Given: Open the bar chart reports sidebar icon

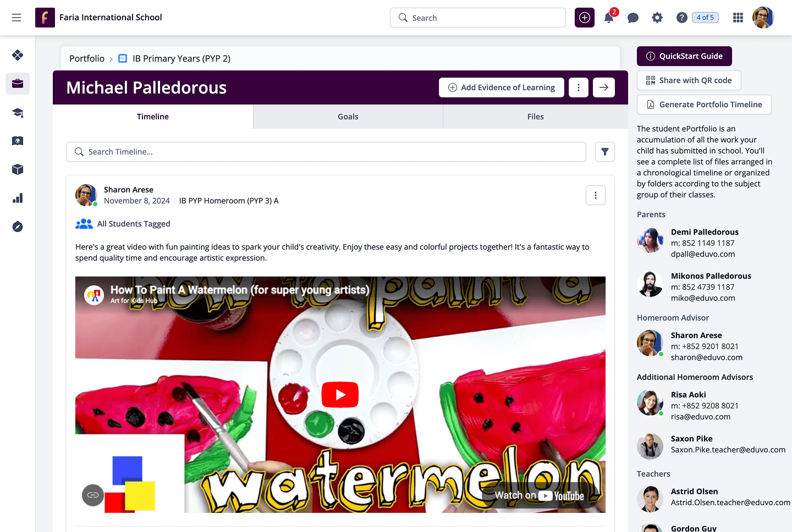Looking at the screenshot, I should click(x=18, y=198).
